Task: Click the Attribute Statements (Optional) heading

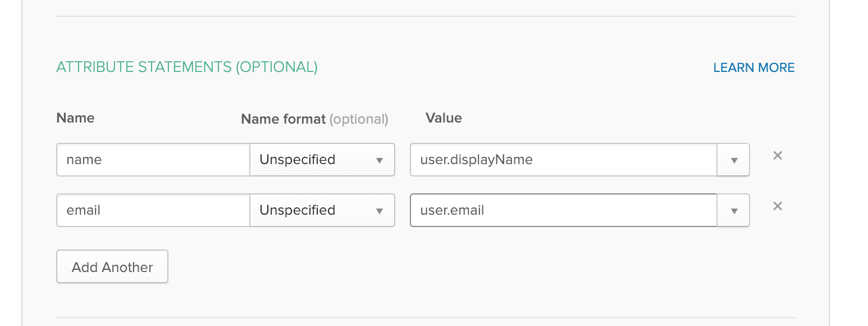Action: pyautogui.click(x=187, y=67)
